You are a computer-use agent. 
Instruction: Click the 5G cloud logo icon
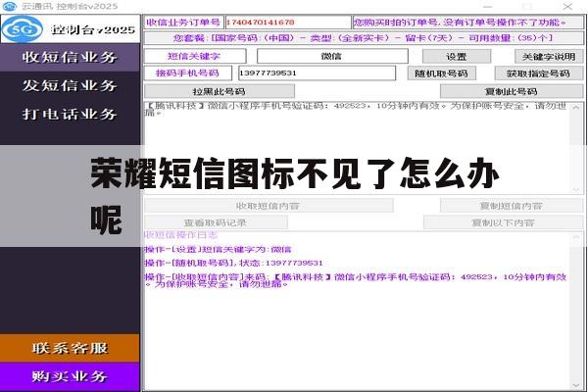click(x=22, y=29)
